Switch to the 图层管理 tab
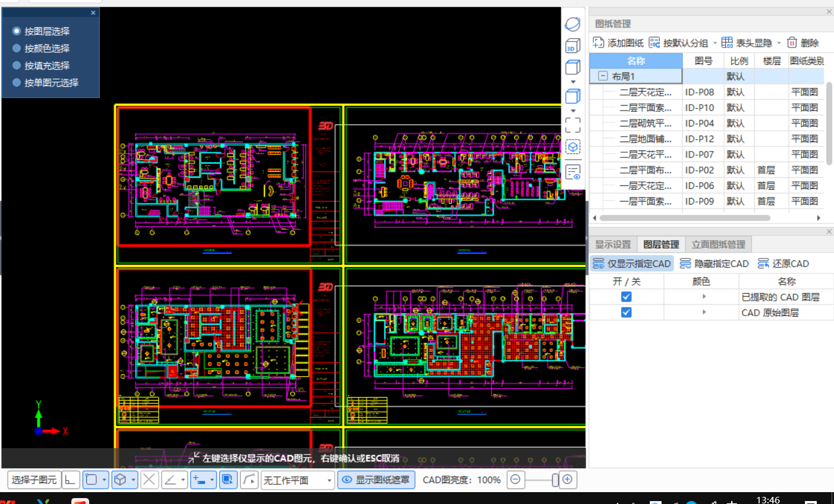The width and height of the screenshot is (834, 504). click(x=661, y=244)
